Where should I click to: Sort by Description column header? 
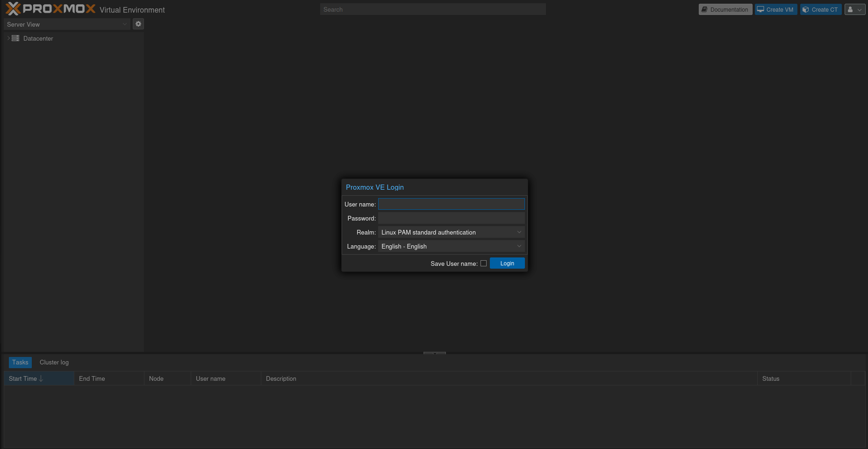pyautogui.click(x=509, y=378)
